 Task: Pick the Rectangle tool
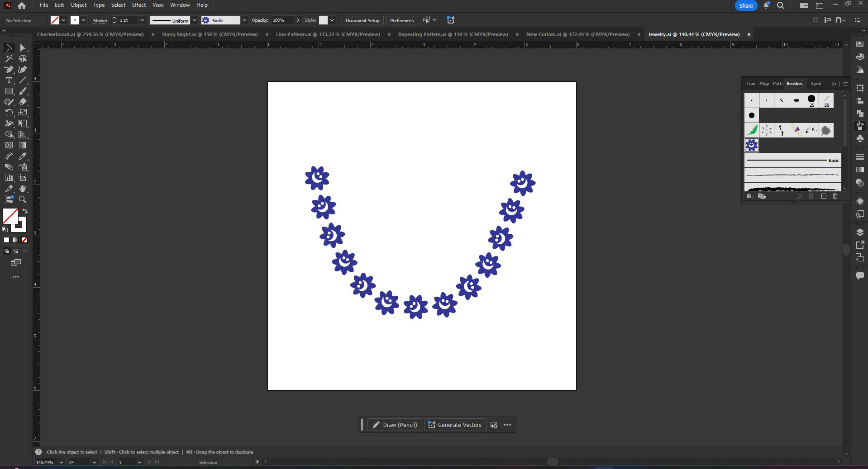(9, 91)
